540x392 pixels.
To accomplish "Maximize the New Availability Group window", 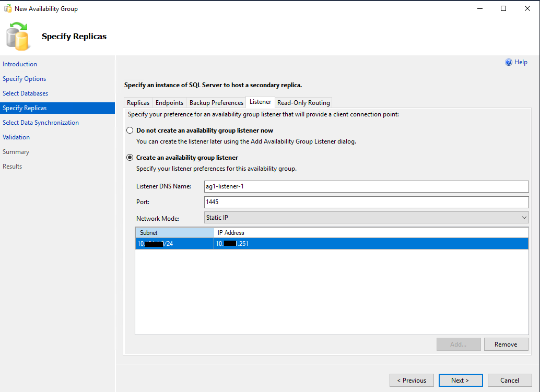I will [503, 8].
